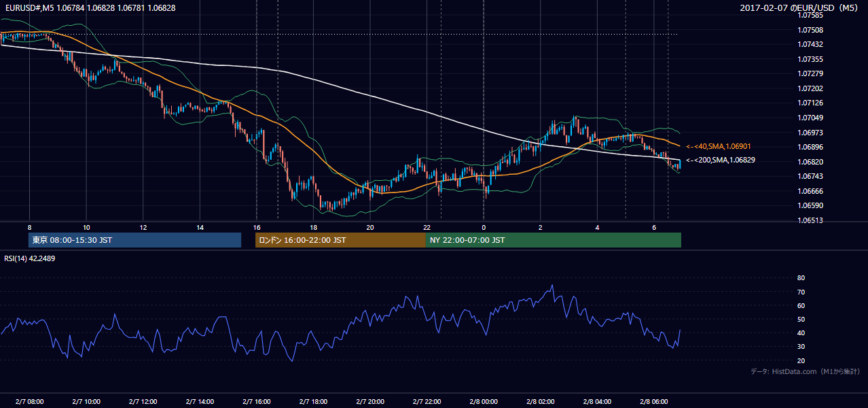Click the RSI axis level 70
Viewport: 868px width, 408px height.
[x=801, y=292]
